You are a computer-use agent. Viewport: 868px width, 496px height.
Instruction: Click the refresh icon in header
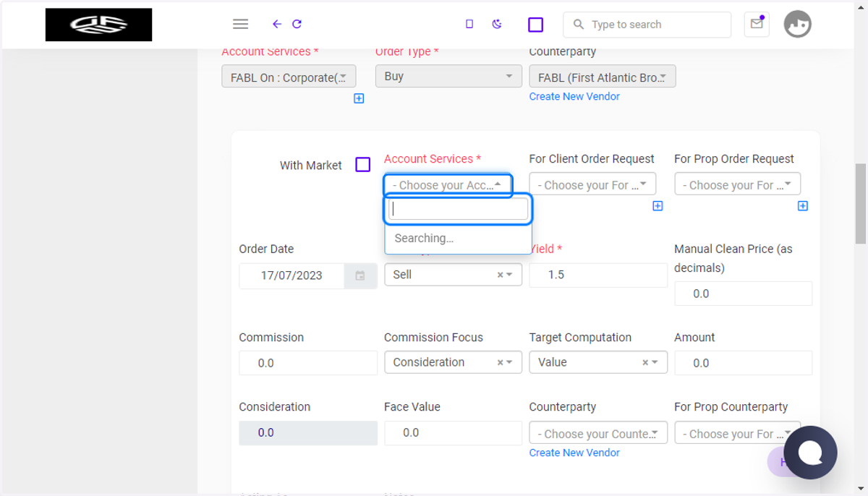point(297,24)
